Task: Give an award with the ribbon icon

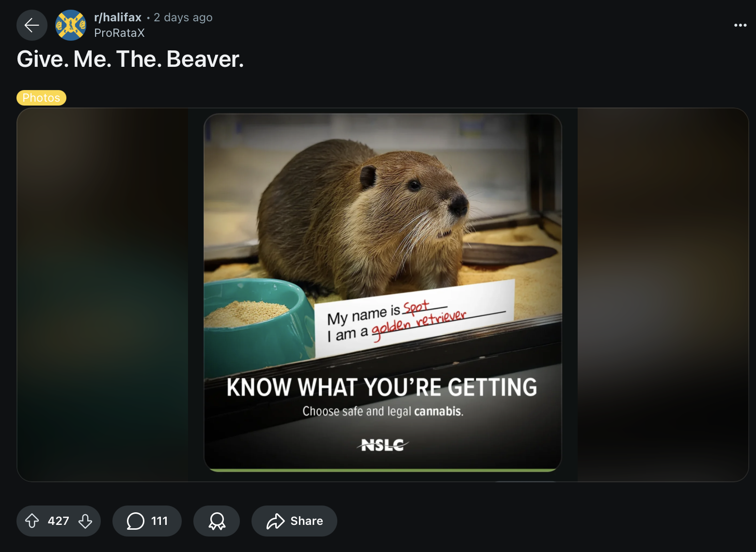Action: tap(217, 521)
